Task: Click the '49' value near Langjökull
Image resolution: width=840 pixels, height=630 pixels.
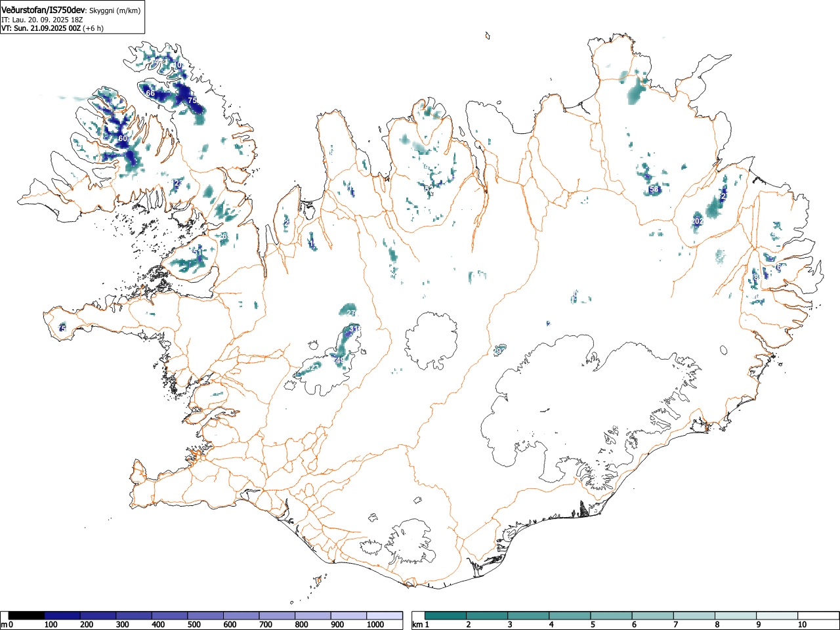Action: click(339, 360)
